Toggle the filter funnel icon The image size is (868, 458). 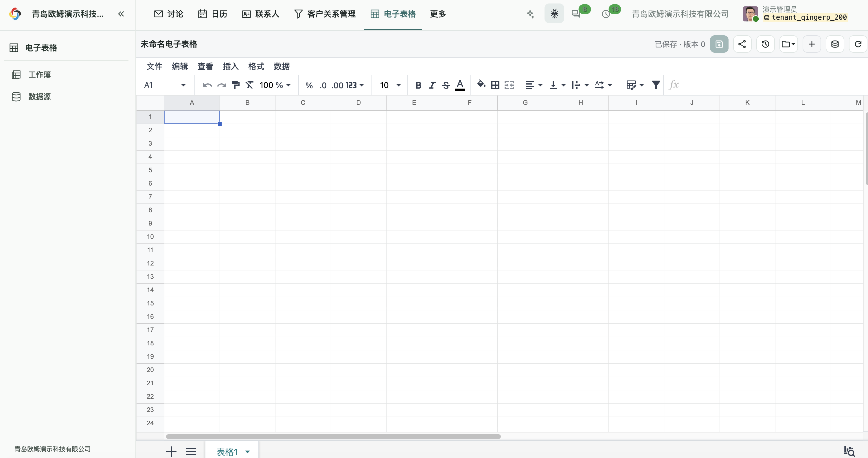[x=656, y=85]
